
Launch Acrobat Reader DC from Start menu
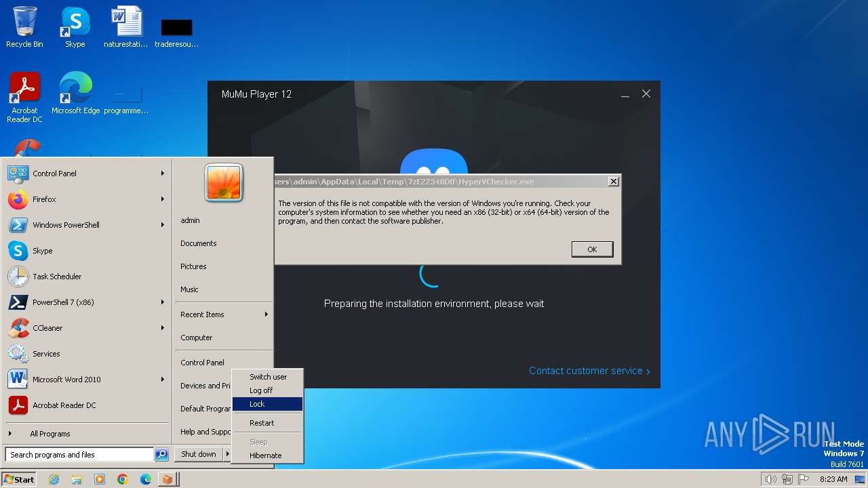87,405
